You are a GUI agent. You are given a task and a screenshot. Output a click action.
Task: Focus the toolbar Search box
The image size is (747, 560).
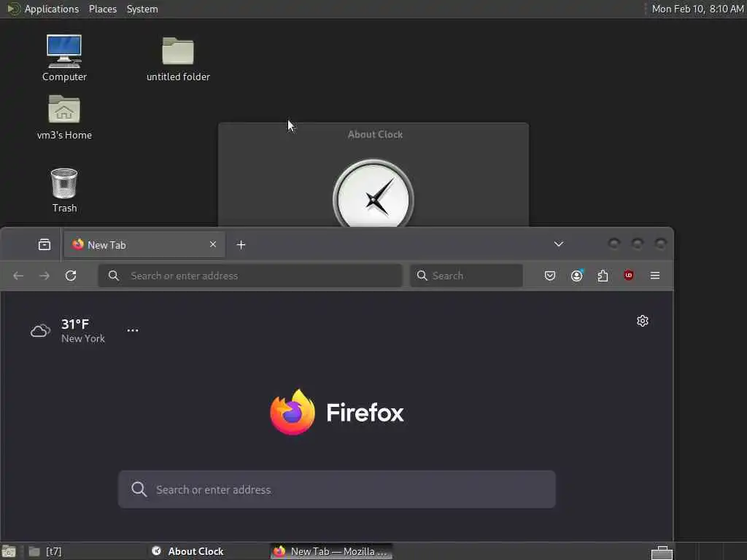tap(466, 276)
